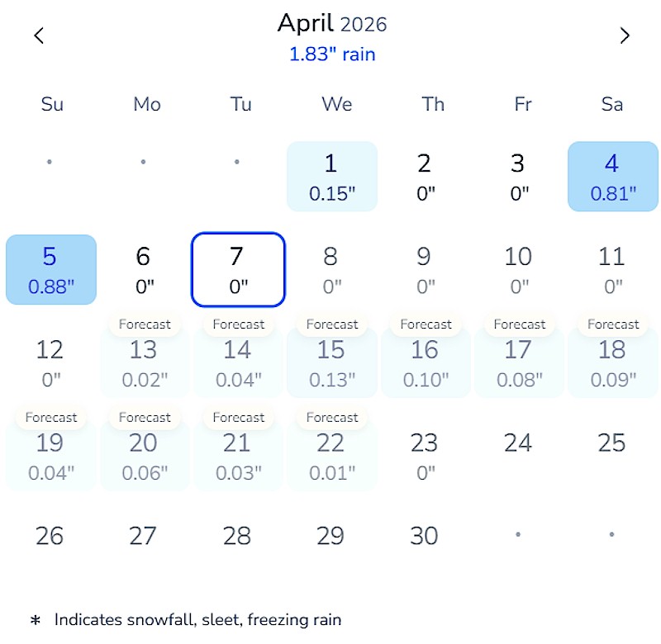This screenshot has height=644, width=661.
Task: Click forecast day April 18
Action: pos(612,362)
